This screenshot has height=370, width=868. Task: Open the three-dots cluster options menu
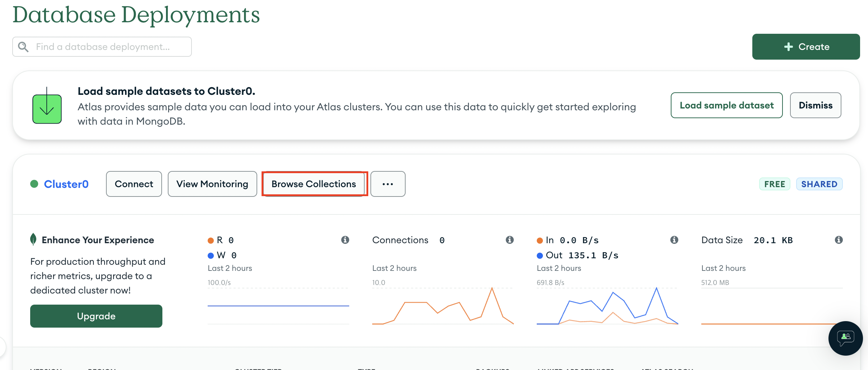[x=388, y=184]
